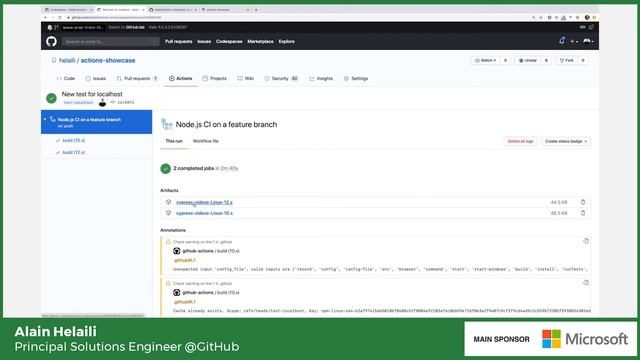Click the 2 completed jobs text
Image resolution: width=640 pixels, height=360 pixels.
193,168
